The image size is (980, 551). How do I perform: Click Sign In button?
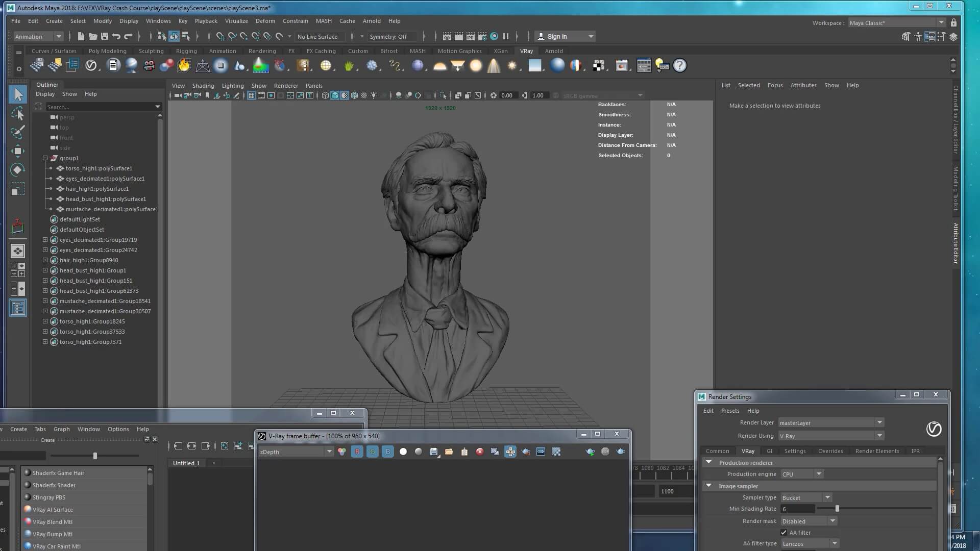pos(557,36)
